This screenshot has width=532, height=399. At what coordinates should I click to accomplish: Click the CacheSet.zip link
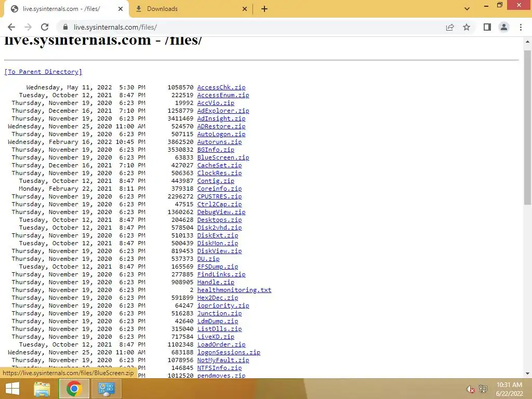(x=220, y=165)
